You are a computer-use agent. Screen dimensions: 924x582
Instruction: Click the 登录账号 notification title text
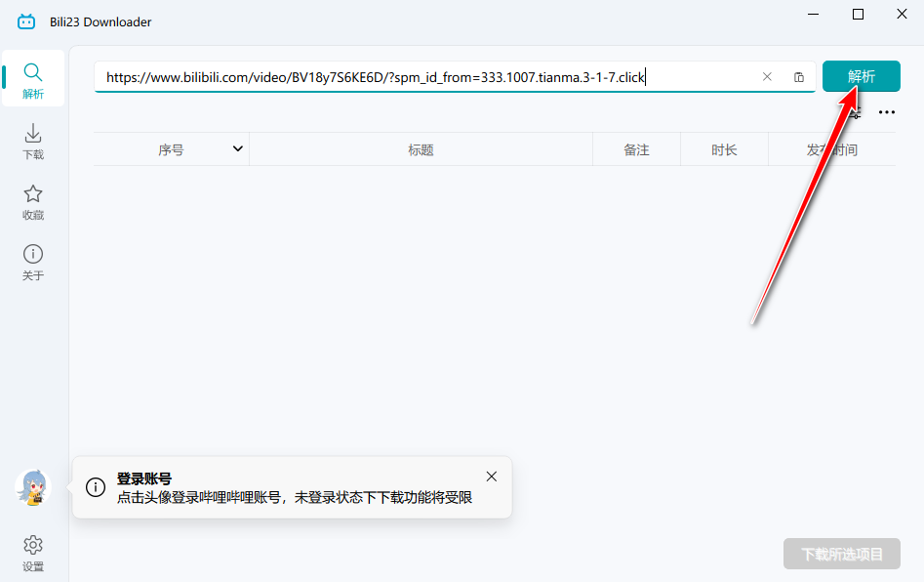[x=143, y=478]
